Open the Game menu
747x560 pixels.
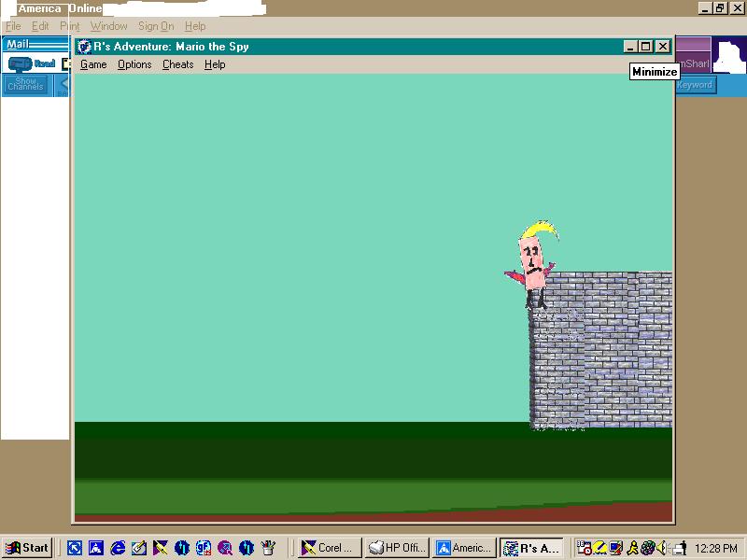pos(93,64)
